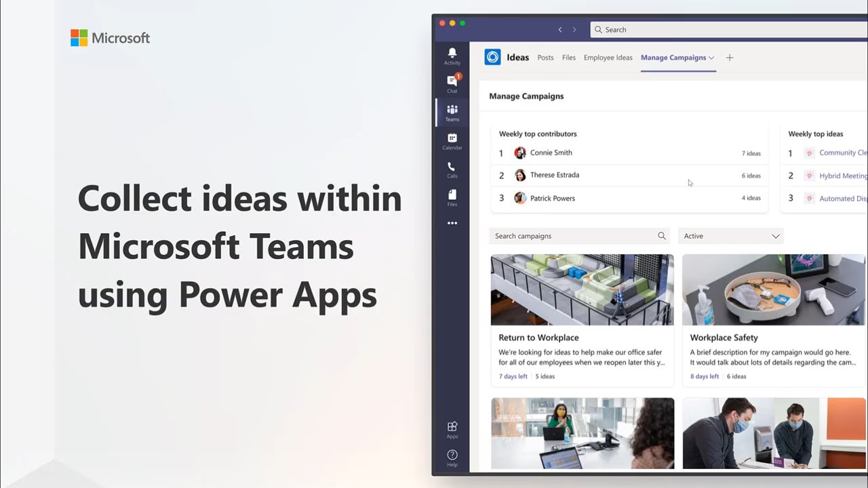Screen dimensions: 868x488
Task: Switch to the Employee Ideas tab
Action: click(x=608, y=58)
